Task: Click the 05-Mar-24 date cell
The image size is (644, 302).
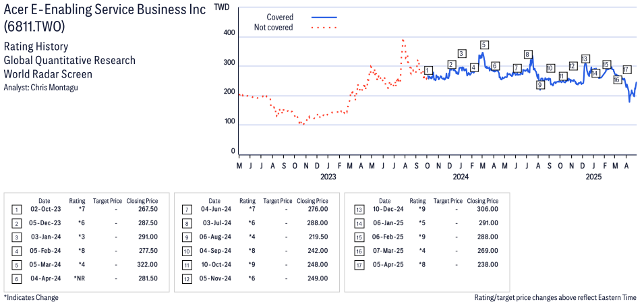Action: coord(45,264)
